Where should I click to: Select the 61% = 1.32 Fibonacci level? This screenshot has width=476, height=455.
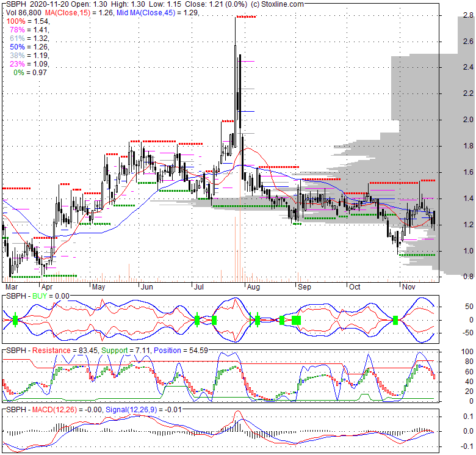click(x=29, y=38)
